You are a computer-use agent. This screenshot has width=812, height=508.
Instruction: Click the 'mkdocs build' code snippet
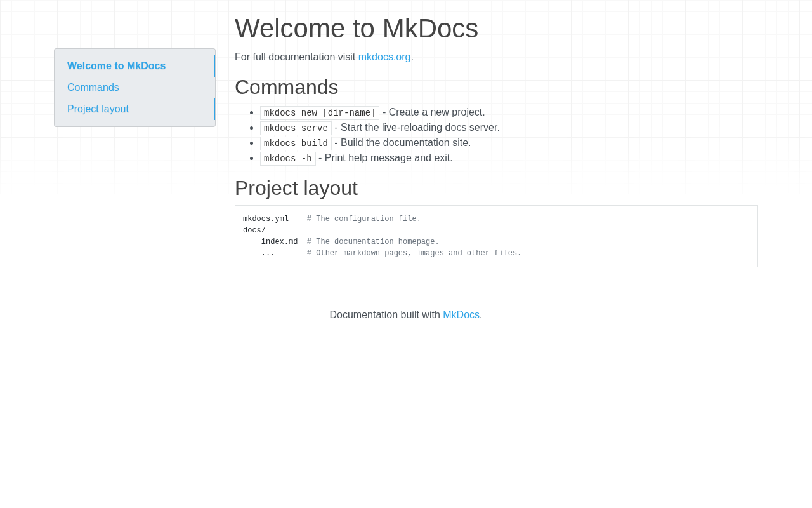pyautogui.click(x=296, y=144)
